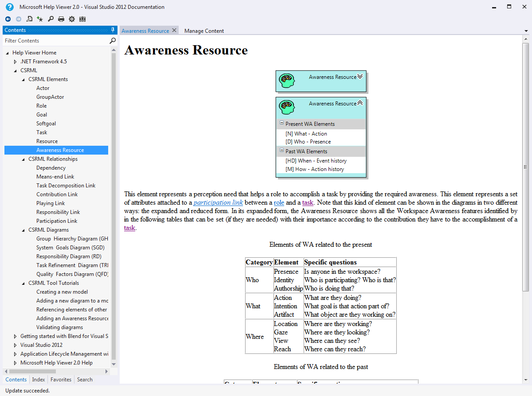Open Viewer Options gear icon
This screenshot has width=532, height=396.
(x=72, y=19)
